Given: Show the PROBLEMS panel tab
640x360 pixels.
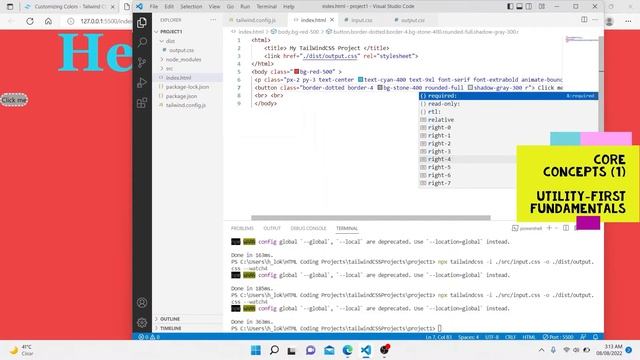Looking at the screenshot, I should point(242,228).
